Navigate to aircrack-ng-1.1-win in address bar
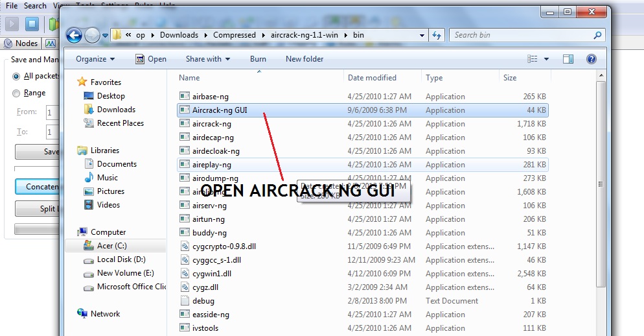The image size is (644, 336). [305, 35]
